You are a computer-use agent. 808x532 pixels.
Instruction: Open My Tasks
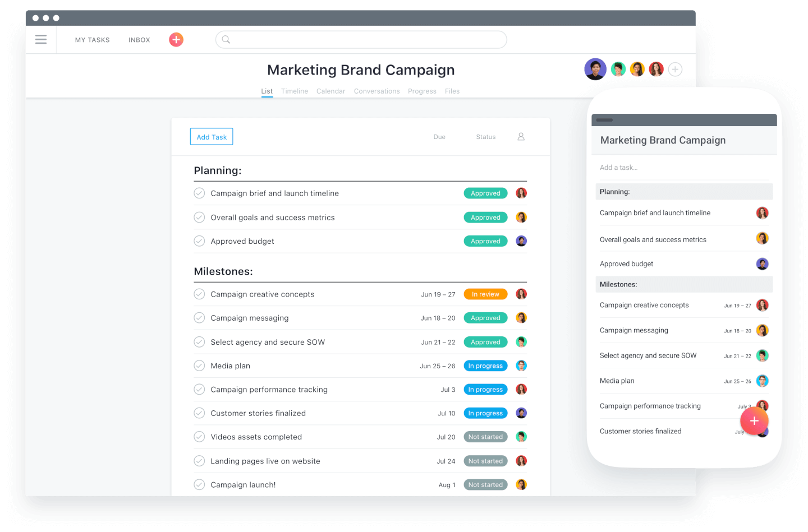pos(93,40)
